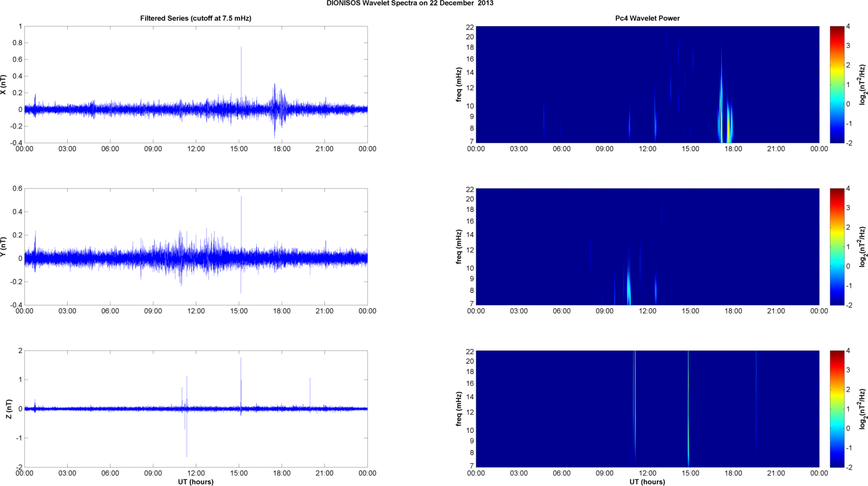The image size is (868, 486).
Task: Click the 18:00 tick under the X series plot
Action: (282, 149)
